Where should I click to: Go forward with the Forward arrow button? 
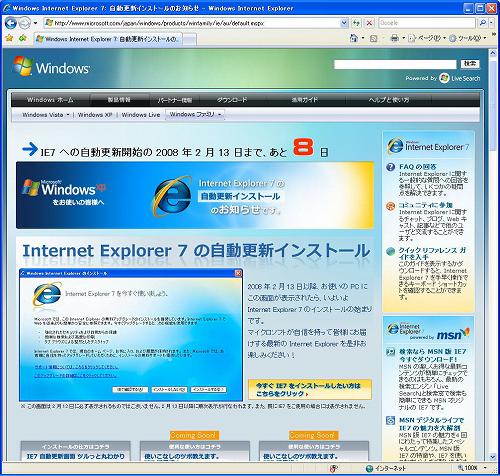(24, 23)
